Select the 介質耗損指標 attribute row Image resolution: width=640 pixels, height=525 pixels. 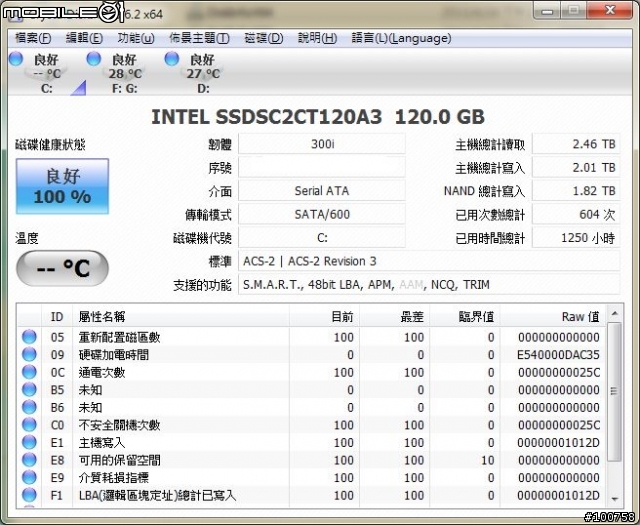point(312,477)
